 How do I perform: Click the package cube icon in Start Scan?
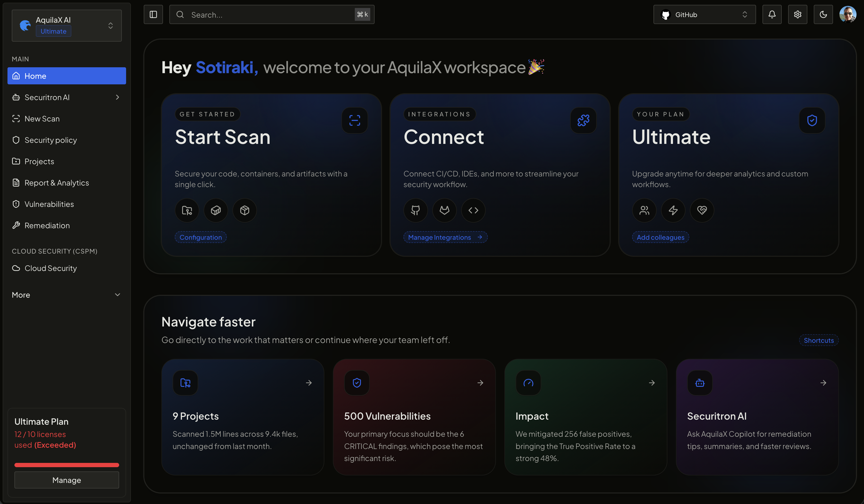tap(244, 210)
